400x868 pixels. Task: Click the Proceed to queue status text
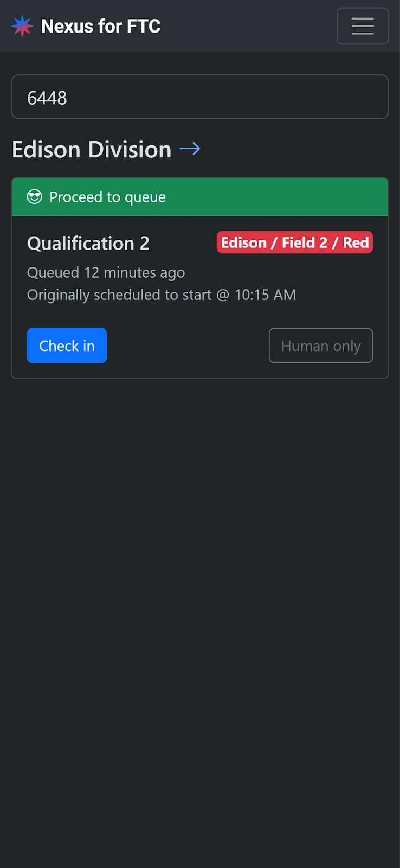click(x=107, y=197)
